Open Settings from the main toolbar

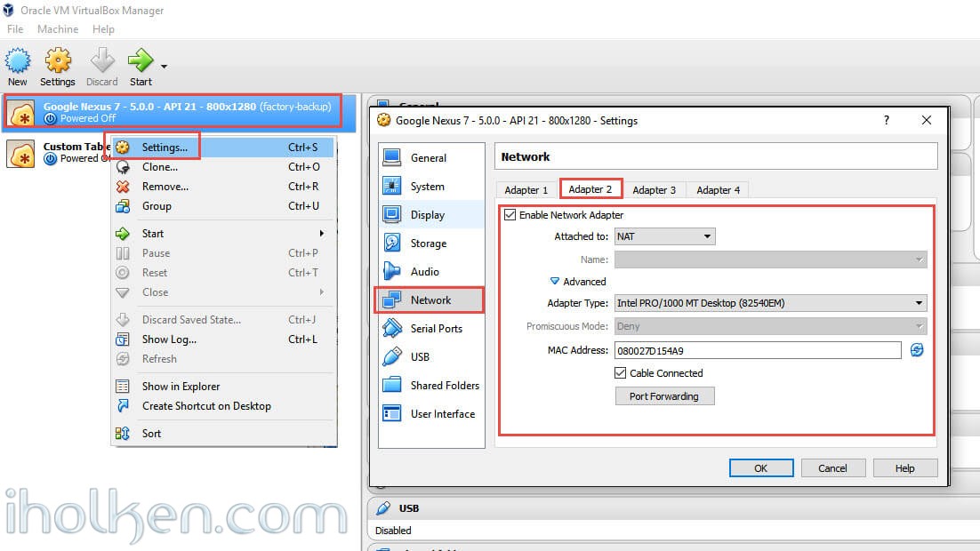tap(58, 67)
